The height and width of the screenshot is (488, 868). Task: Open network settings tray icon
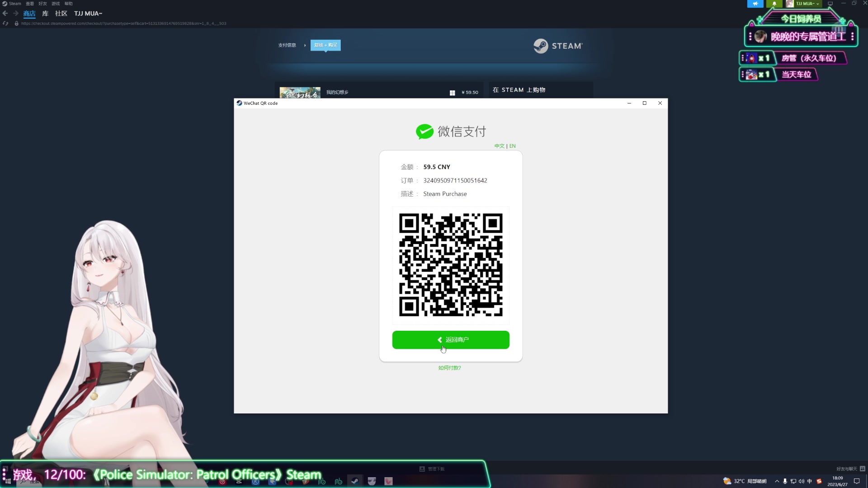click(793, 481)
